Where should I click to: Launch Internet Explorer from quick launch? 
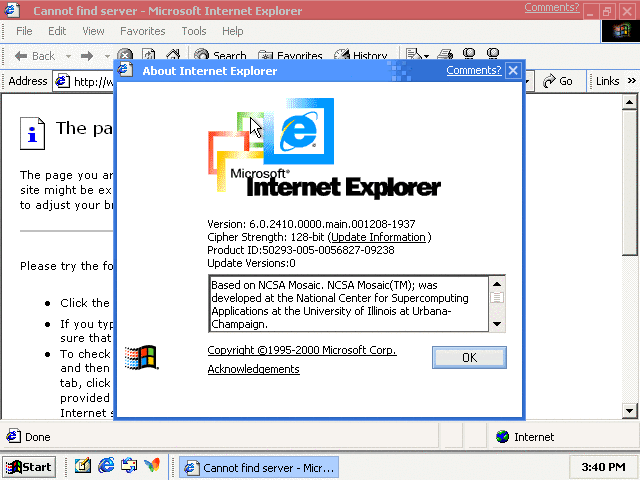click(106, 465)
